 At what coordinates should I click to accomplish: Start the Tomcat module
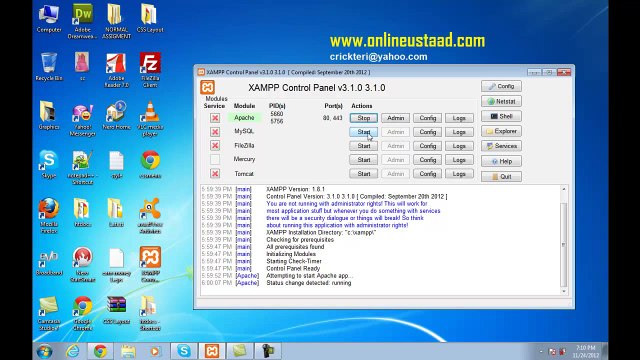[x=363, y=173]
